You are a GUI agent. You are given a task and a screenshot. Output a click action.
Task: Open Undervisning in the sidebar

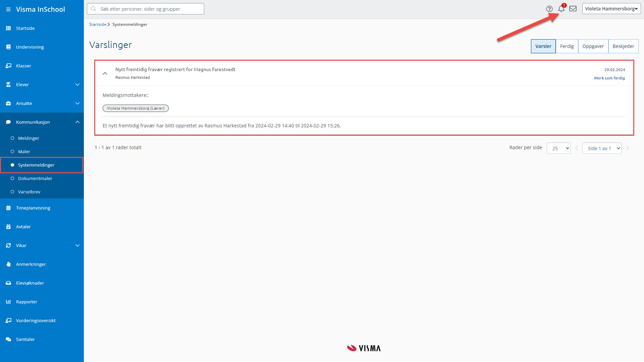coord(42,47)
